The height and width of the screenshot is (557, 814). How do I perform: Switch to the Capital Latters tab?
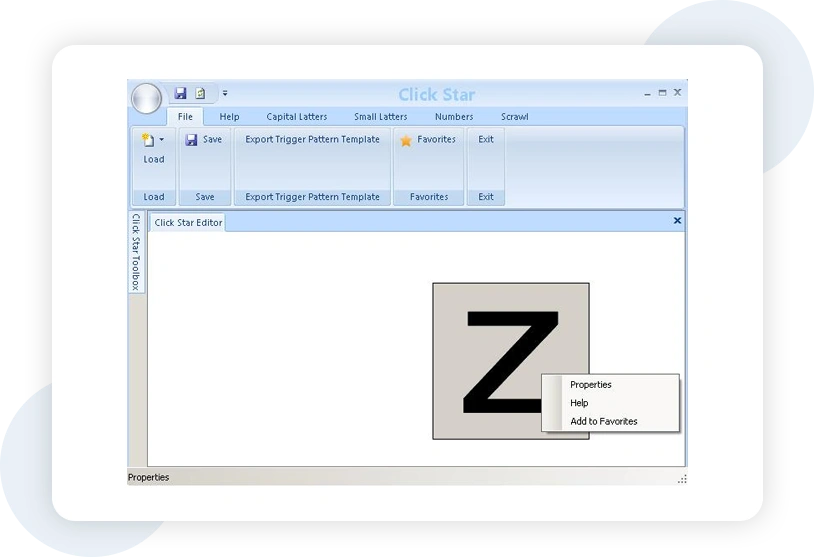pyautogui.click(x=296, y=117)
